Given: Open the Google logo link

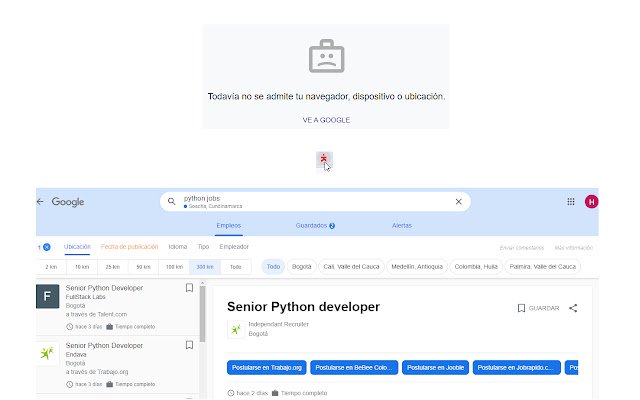Looking at the screenshot, I should (x=68, y=202).
